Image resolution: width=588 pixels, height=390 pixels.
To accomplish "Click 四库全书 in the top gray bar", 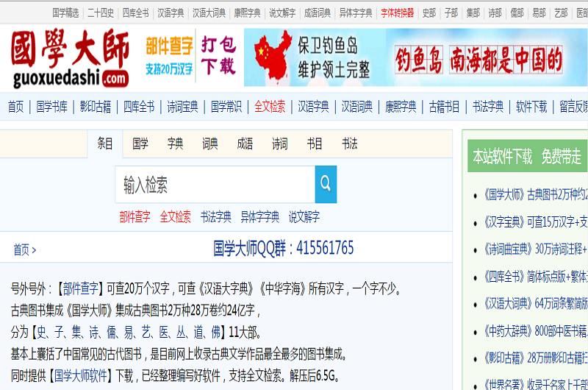I will click(136, 13).
